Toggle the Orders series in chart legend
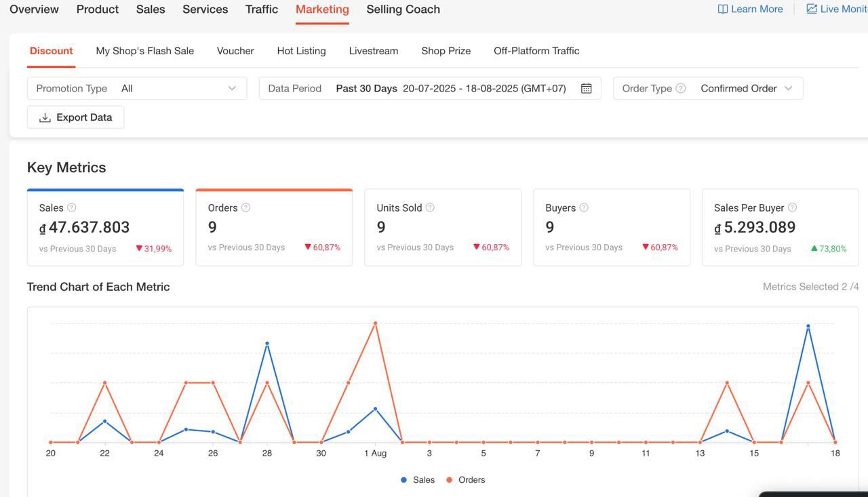The height and width of the screenshot is (497, 868). click(x=465, y=480)
